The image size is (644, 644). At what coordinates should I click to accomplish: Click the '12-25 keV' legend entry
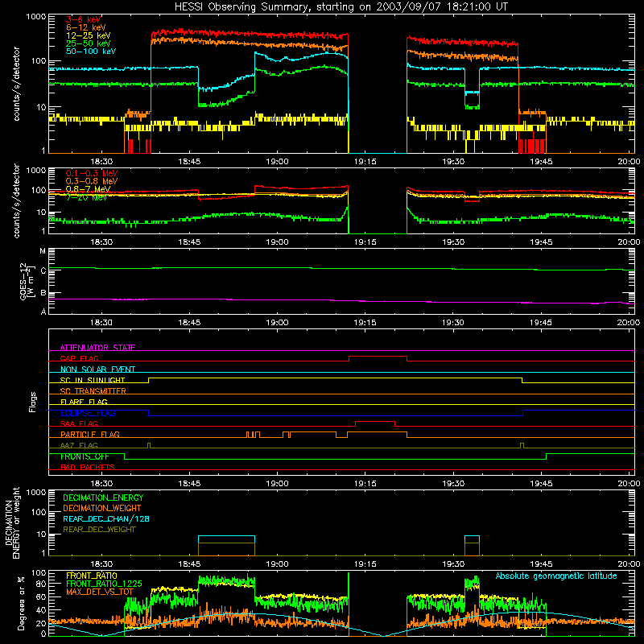(89, 35)
